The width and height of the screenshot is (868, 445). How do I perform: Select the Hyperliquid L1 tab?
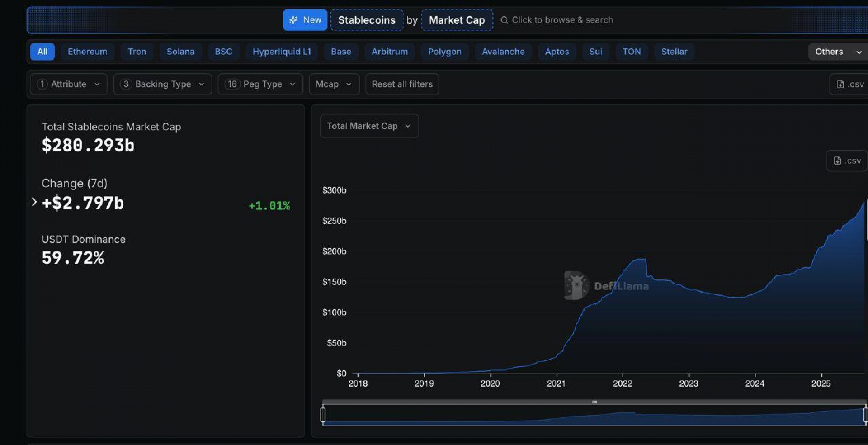[281, 52]
